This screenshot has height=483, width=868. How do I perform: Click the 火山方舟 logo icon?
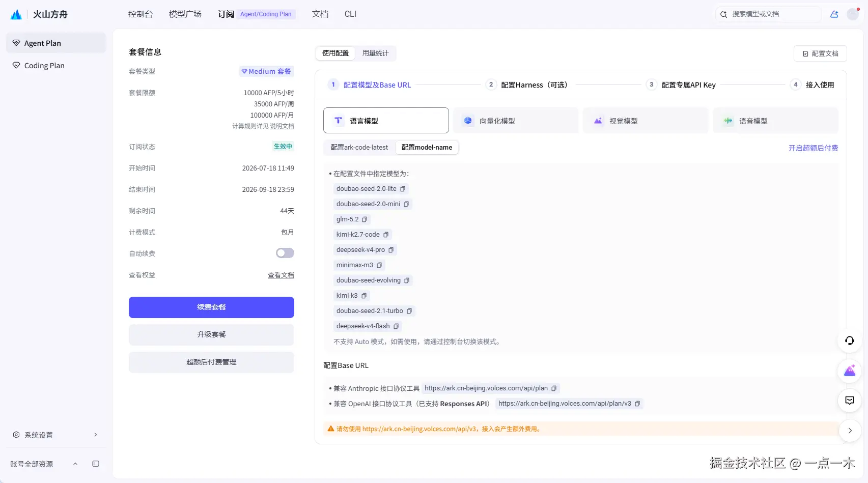[x=16, y=14]
